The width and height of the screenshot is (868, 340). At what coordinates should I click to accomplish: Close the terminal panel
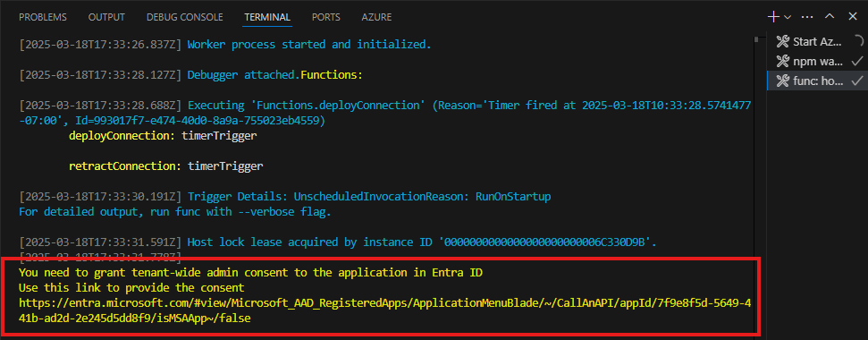pyautogui.click(x=853, y=17)
